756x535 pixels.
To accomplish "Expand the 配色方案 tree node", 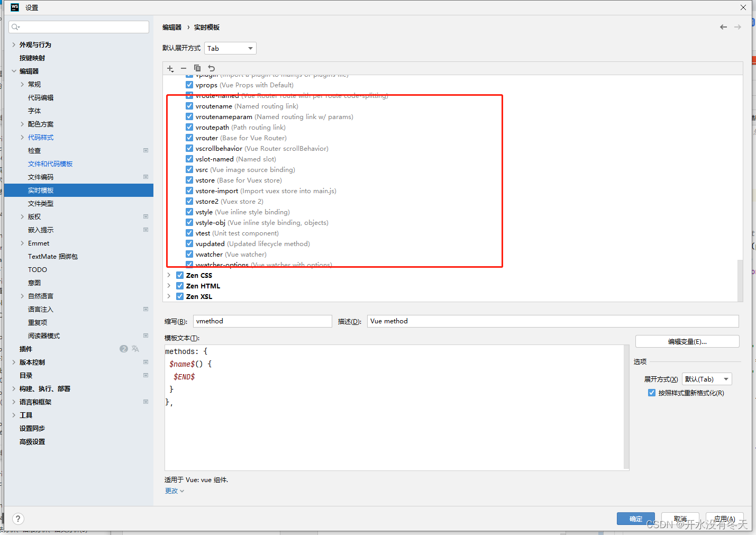I will (x=22, y=124).
